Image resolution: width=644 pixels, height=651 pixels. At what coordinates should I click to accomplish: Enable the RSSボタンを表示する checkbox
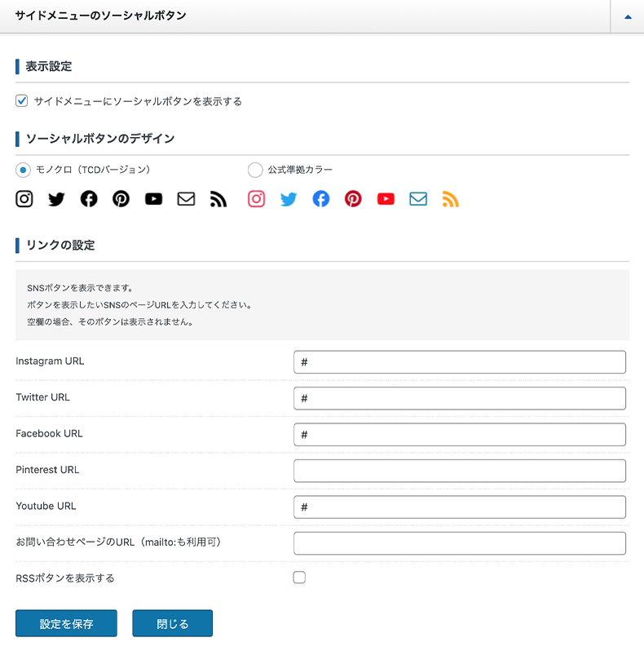(x=299, y=578)
